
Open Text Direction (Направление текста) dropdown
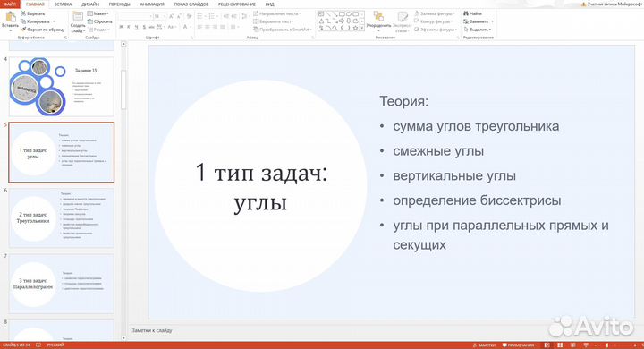(277, 13)
